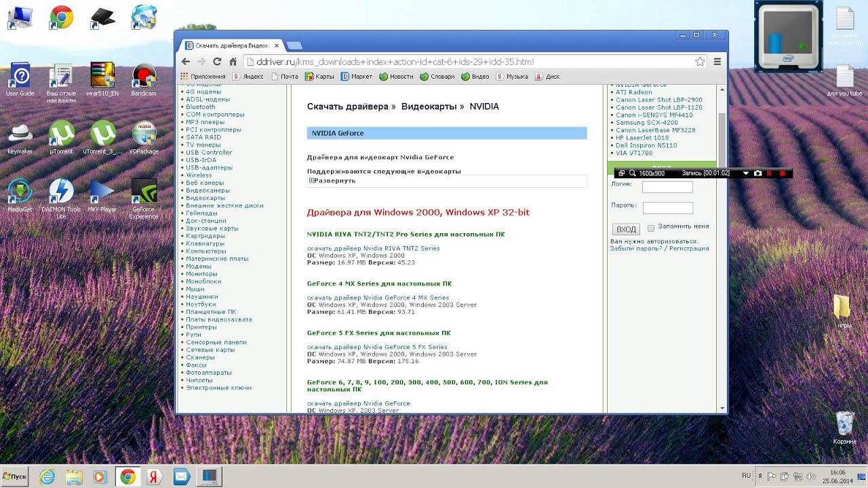Download Nvidia GeForce 4 MX Series driver

(x=378, y=298)
